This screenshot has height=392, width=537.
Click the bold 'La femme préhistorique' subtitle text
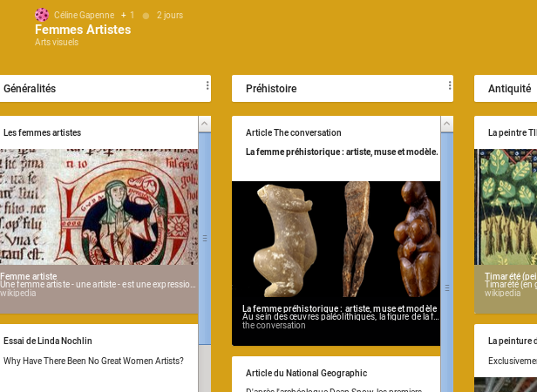pyautogui.click(x=342, y=152)
